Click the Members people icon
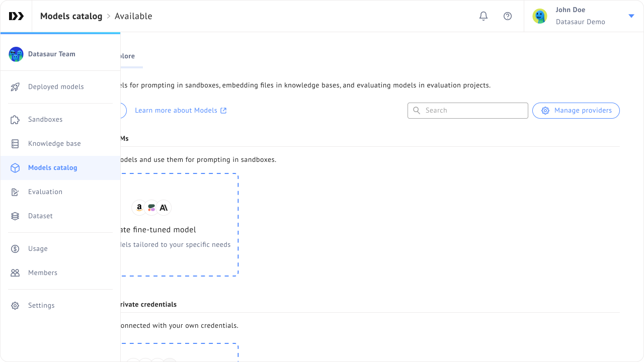Image resolution: width=644 pixels, height=362 pixels. tap(15, 273)
